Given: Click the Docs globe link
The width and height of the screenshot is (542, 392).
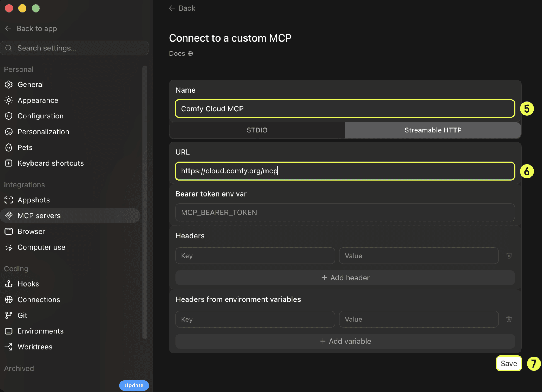Looking at the screenshot, I should pyautogui.click(x=181, y=54).
